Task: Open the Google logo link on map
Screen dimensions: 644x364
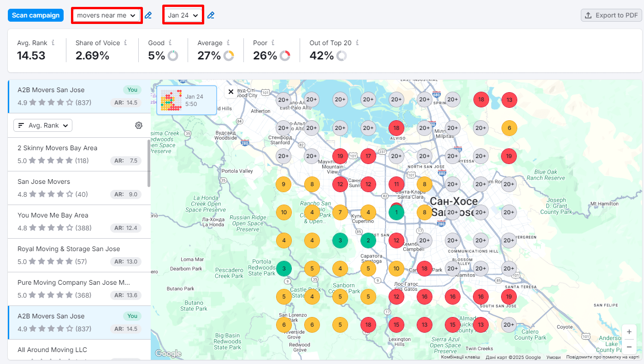Action: click(x=168, y=354)
